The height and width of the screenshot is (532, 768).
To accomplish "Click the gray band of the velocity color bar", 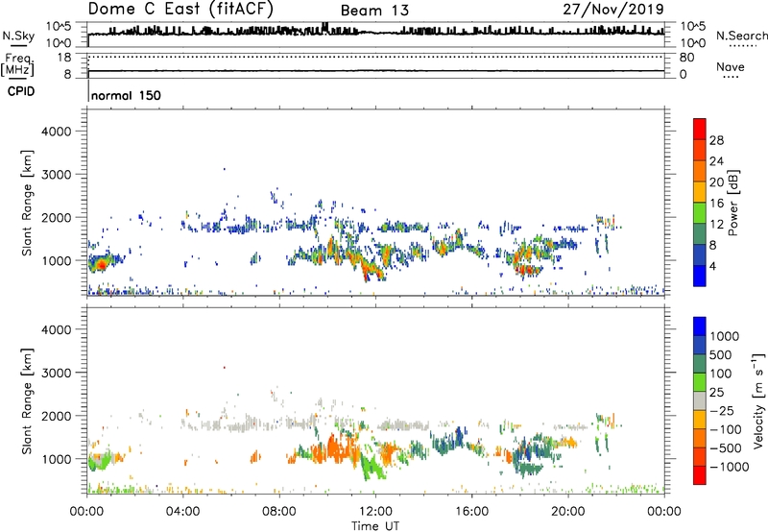I will pos(700,400).
